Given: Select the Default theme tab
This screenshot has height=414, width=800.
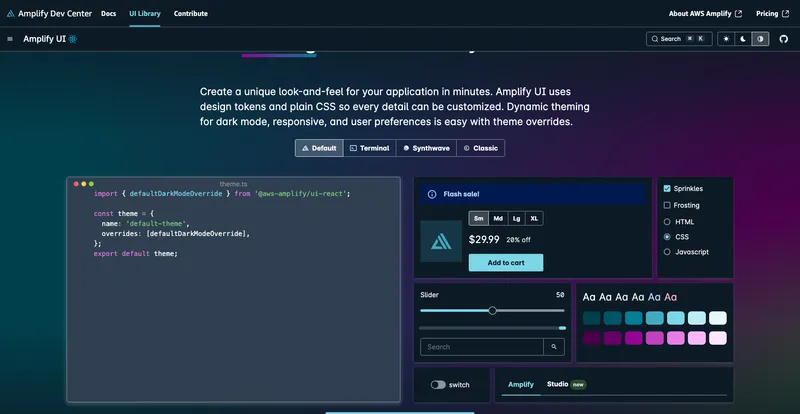Looking at the screenshot, I should [319, 148].
